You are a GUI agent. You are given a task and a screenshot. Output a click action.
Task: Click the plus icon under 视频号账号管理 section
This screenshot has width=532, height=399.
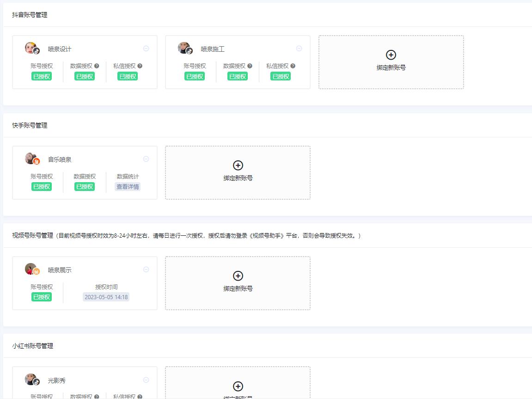click(x=238, y=276)
